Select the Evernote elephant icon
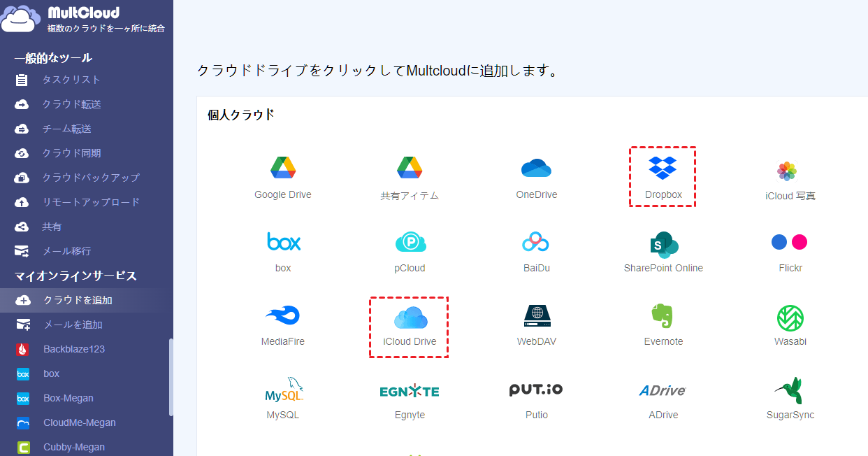This screenshot has width=868, height=456. coord(662,316)
